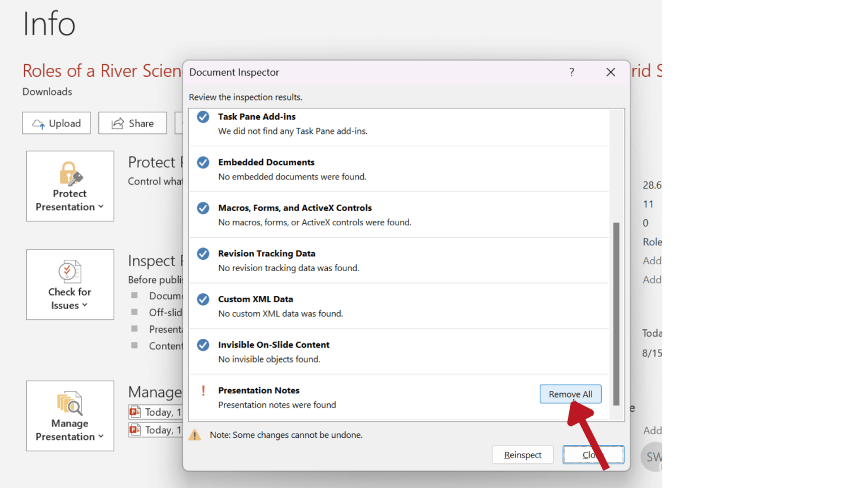
Task: Click the Manage Presentation icon
Action: [x=70, y=403]
